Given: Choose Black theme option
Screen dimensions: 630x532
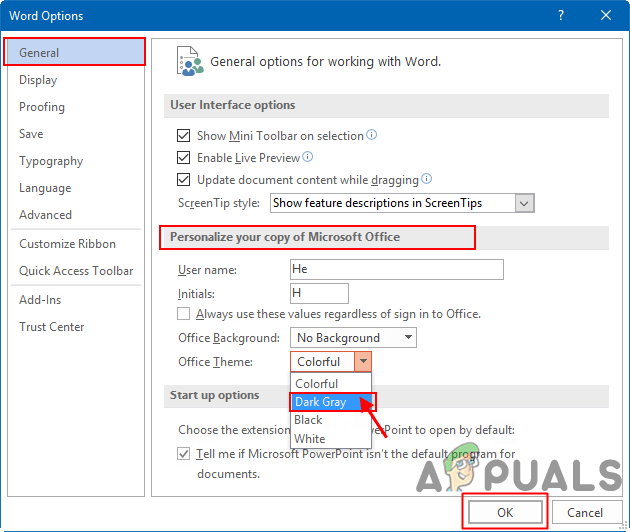Looking at the screenshot, I should pyautogui.click(x=331, y=420).
